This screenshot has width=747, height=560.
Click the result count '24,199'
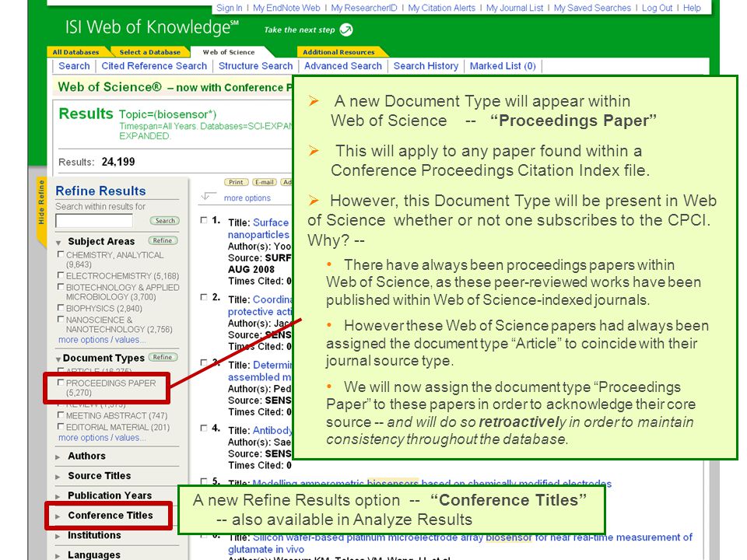pyautogui.click(x=118, y=162)
